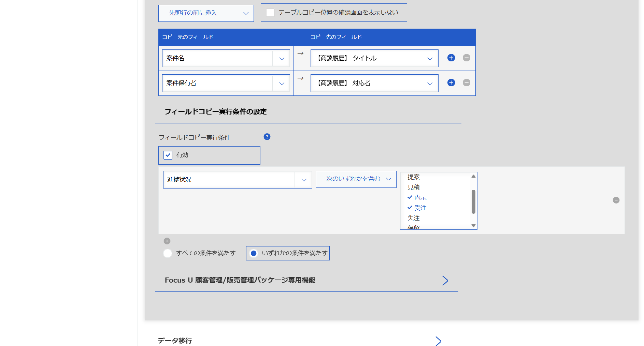
Task: Open the 次のいずれかを含む operator dropdown
Action: pos(356,179)
